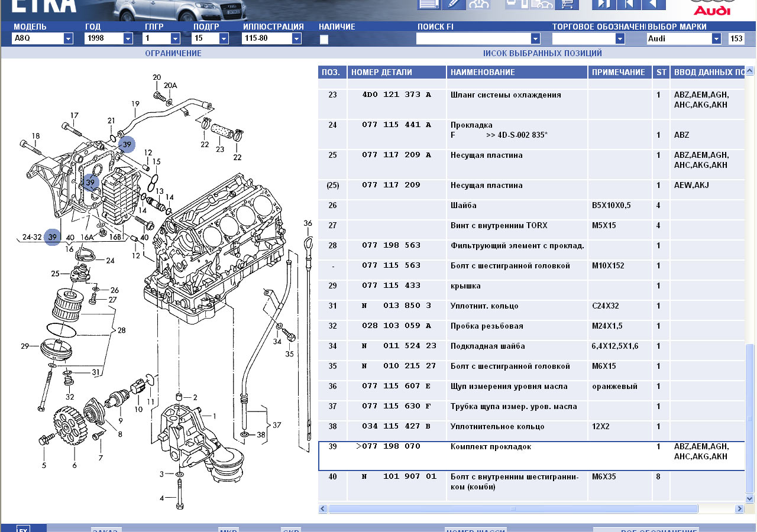Open the МОДЕЛЬ dropdown showing A8Q
This screenshot has width=757, height=532.
coord(69,38)
